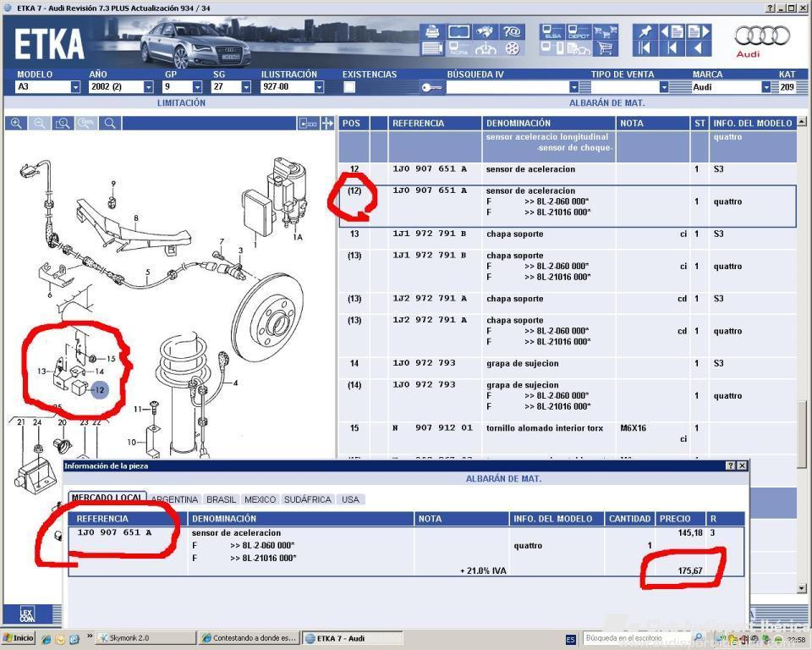Viewport: 812px width, 650px height.
Task: Switch to Skymonk 2.0 in the taskbar
Action: pos(146,638)
